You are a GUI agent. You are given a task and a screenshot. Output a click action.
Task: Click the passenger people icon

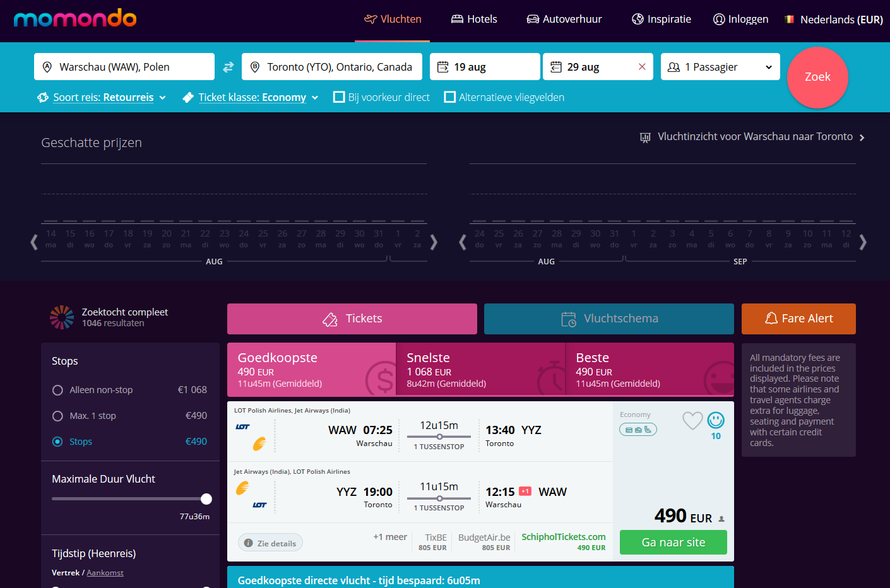pyautogui.click(x=674, y=67)
